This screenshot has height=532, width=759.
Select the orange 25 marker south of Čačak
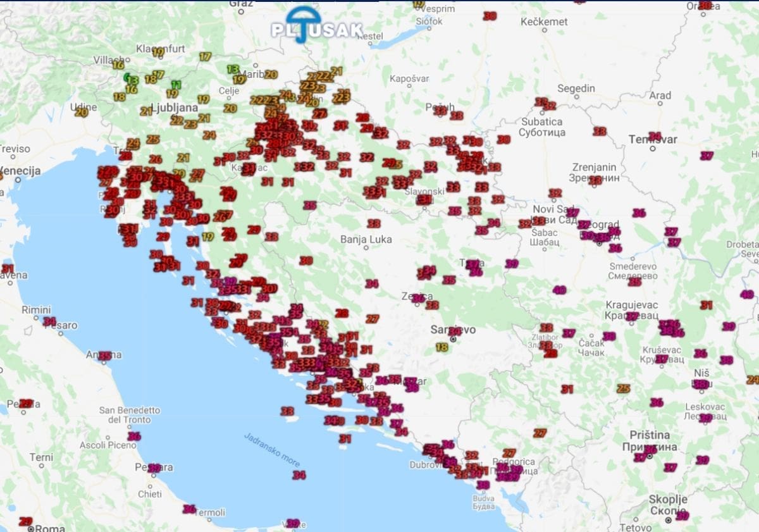tap(624, 388)
